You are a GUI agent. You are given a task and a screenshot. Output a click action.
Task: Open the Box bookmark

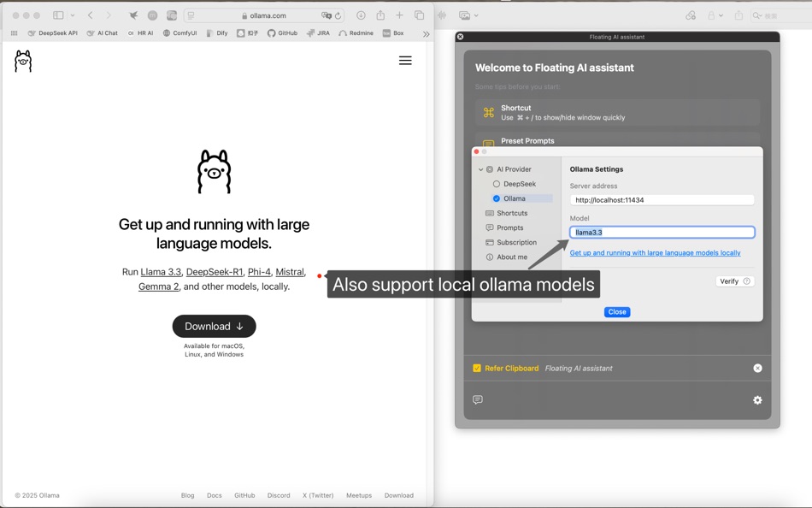(x=393, y=33)
